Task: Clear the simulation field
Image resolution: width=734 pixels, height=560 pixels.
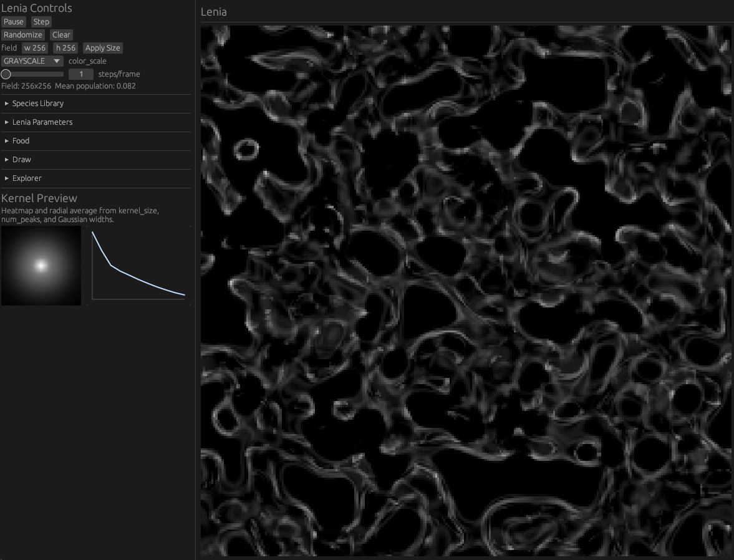Action: click(61, 35)
